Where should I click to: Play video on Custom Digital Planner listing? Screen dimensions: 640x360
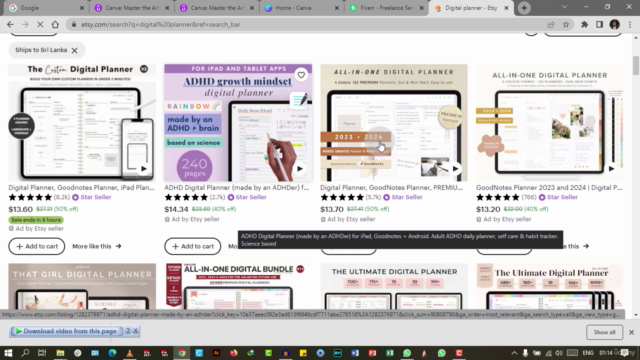point(143,169)
